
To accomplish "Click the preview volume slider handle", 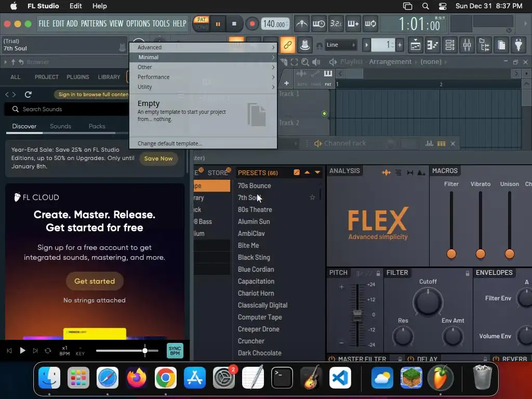I will coord(145,351).
